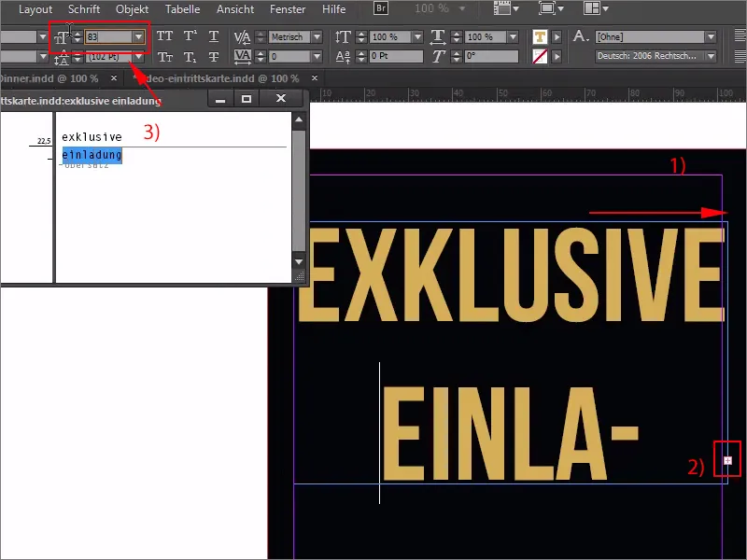
Task: Close the Dinner.indd tab
Action: coord(113,78)
